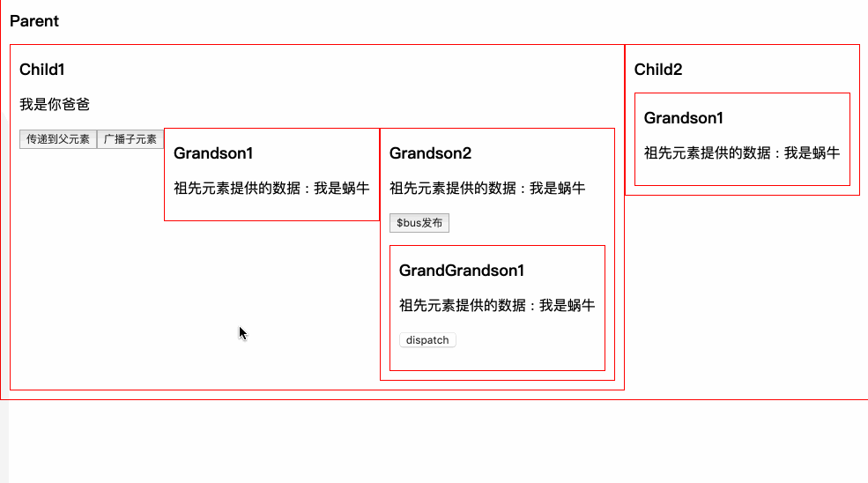Click ancestor data text in Child1's Grandson1
The width and height of the screenshot is (868, 483).
271,189
